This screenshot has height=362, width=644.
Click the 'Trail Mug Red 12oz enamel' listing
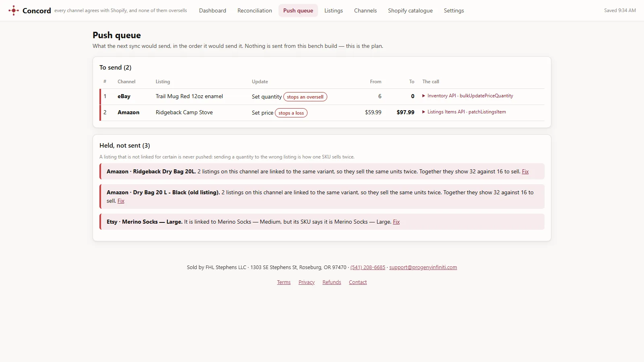[189, 96]
